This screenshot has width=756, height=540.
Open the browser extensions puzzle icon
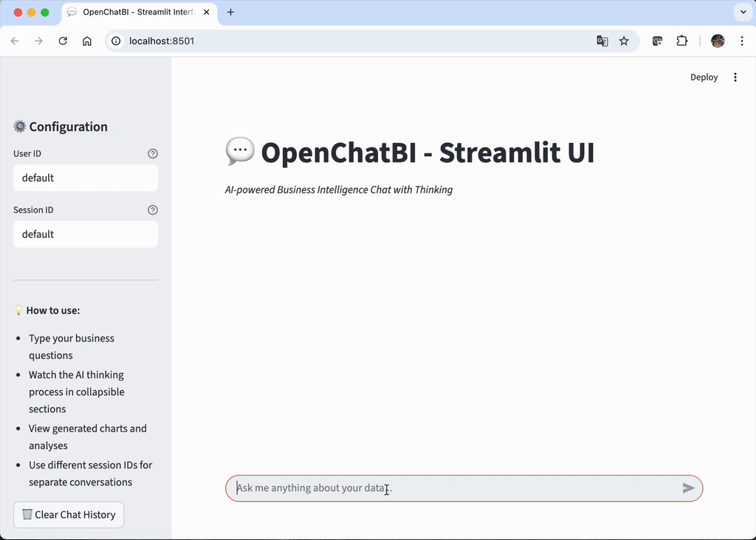pos(681,41)
